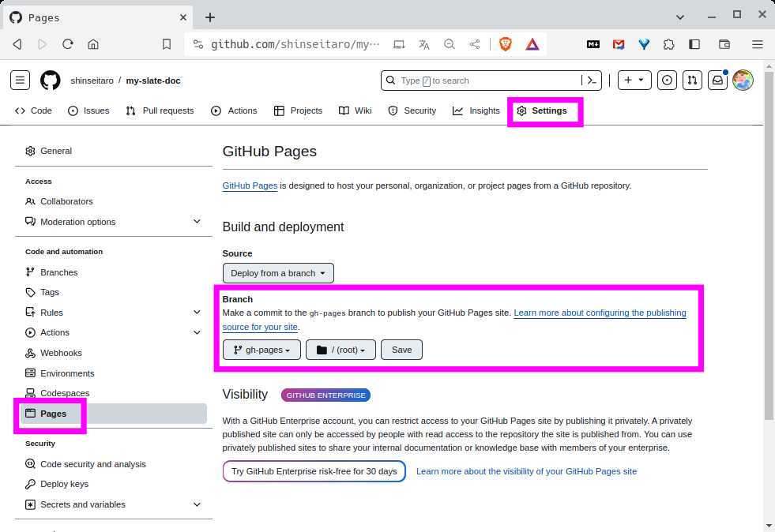Viewport: 775px width, 532px height.
Task: Open the hamburger navigation menu in GitHub header
Action: (x=20, y=80)
